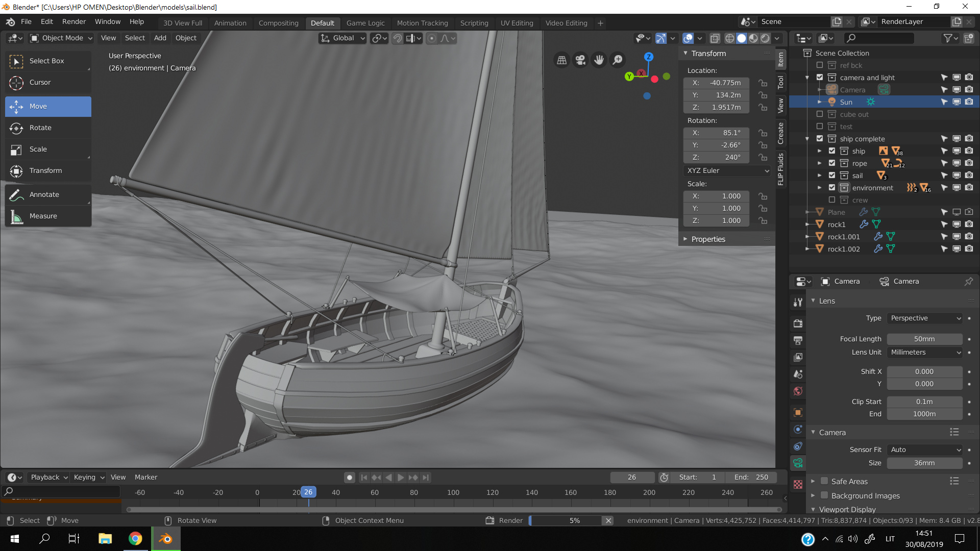Open the World properties tab in Properties editor
The width and height of the screenshot is (980, 551).
(x=798, y=391)
